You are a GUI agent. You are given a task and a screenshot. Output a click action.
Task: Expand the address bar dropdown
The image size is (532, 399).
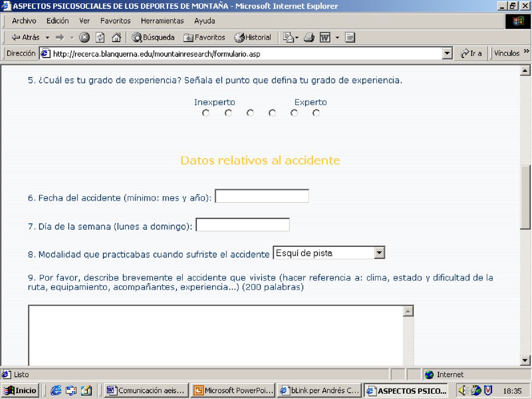[x=447, y=54]
